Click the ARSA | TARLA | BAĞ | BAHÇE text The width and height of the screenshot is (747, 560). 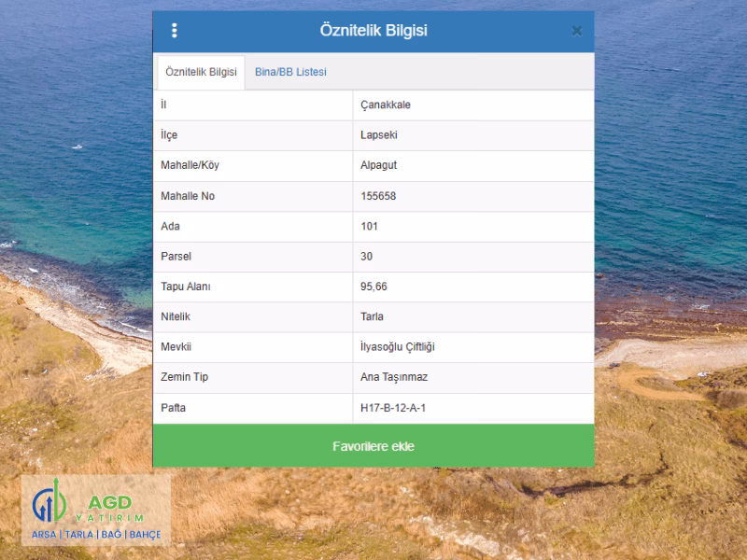(x=96, y=534)
